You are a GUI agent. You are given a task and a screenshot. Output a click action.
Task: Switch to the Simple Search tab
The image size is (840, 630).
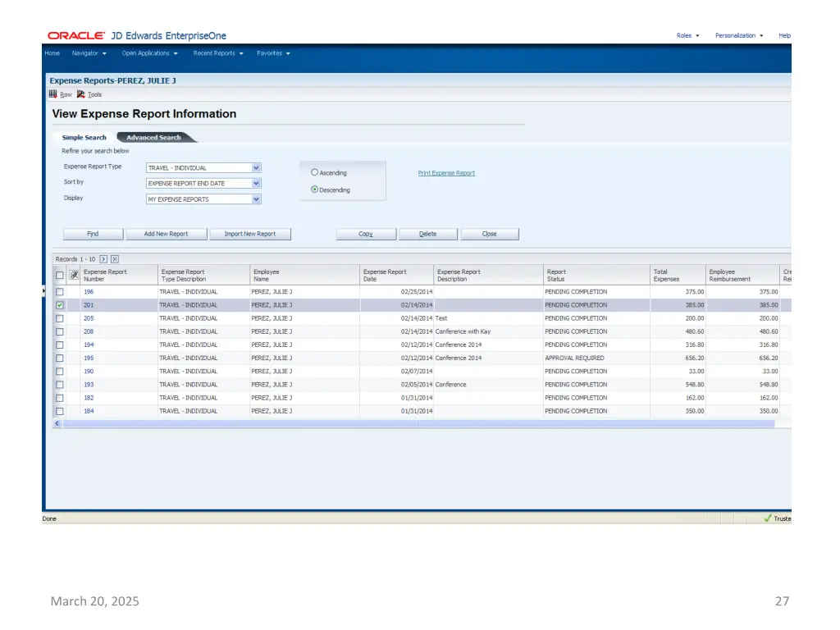(x=84, y=138)
